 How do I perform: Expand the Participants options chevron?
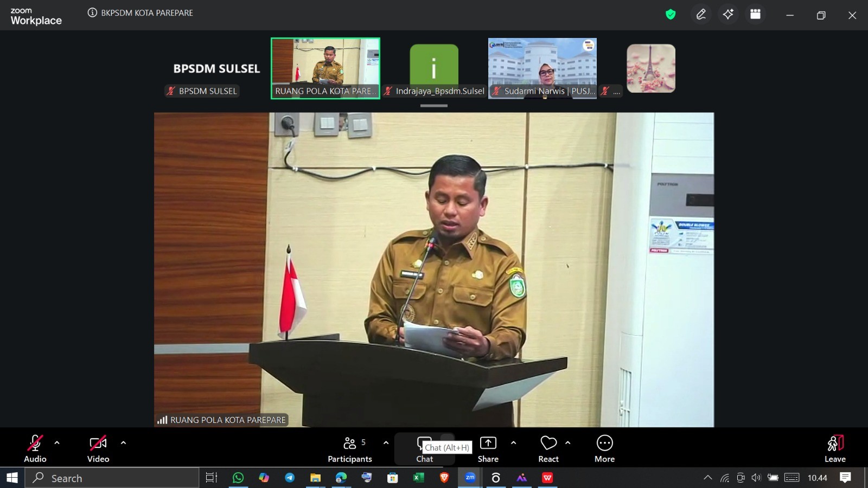coord(386,443)
